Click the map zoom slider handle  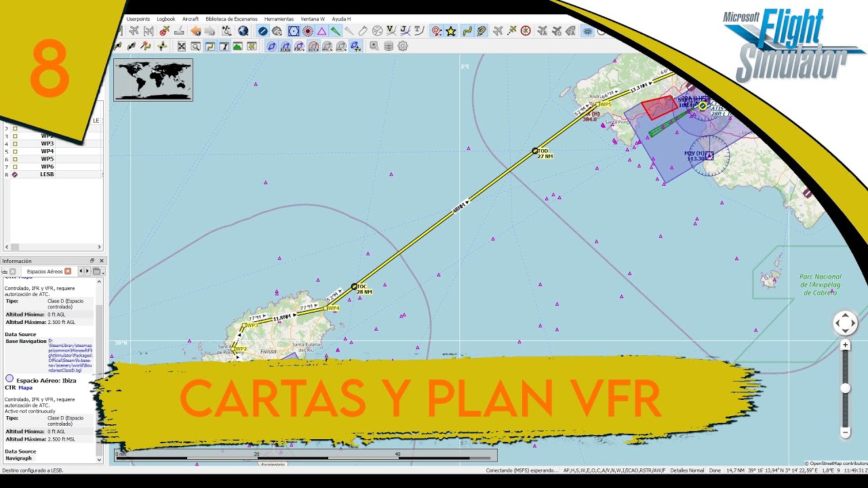coord(845,388)
